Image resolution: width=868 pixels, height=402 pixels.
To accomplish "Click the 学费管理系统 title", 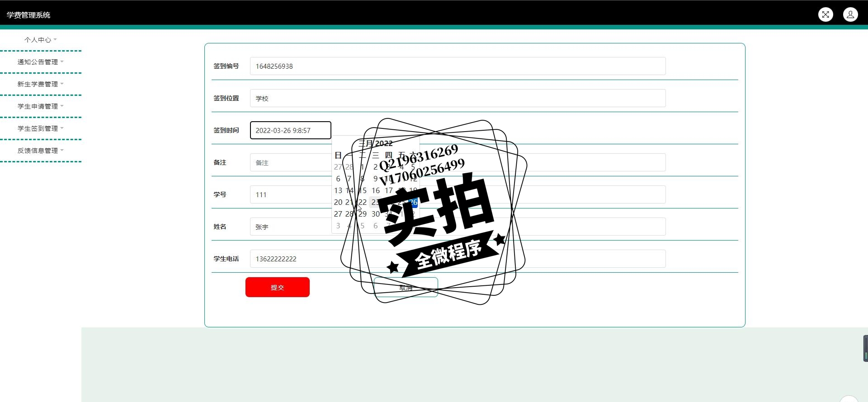I will (x=28, y=15).
